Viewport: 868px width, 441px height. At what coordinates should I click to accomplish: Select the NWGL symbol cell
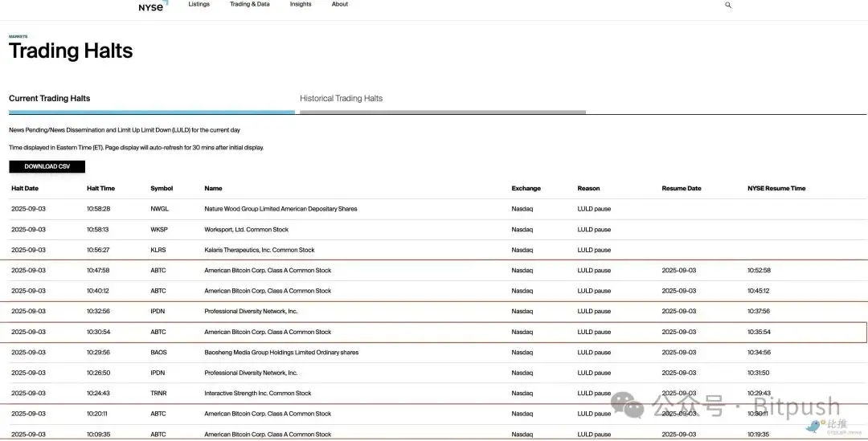click(x=159, y=209)
